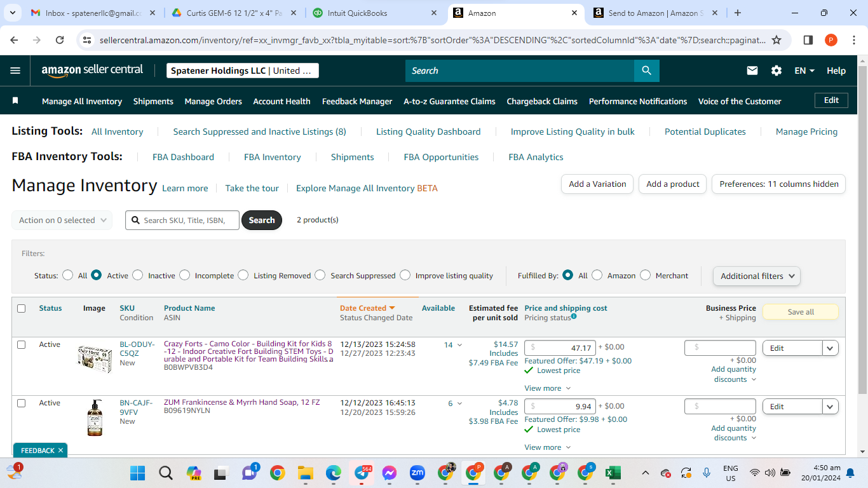Select the Inactive status radio button

(x=138, y=275)
